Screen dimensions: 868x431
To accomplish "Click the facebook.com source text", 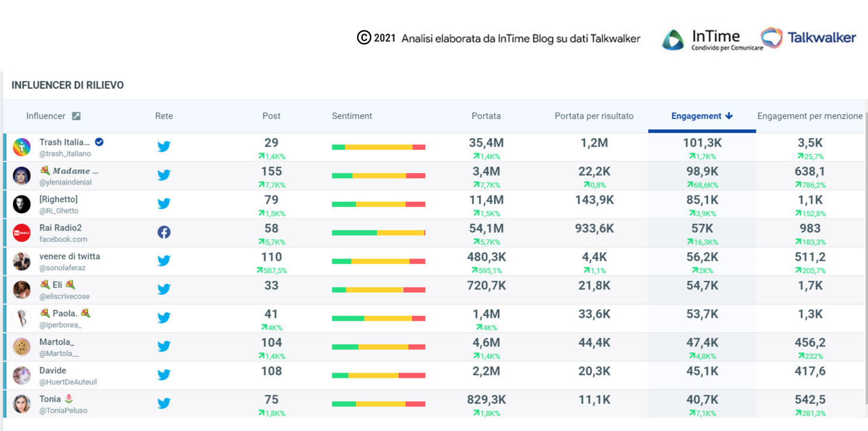I will coord(63,239).
